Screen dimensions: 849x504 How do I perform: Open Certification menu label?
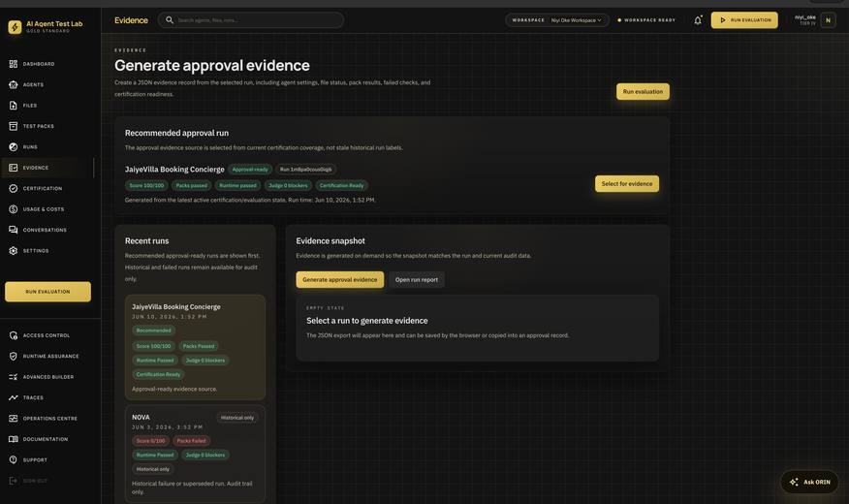(43, 188)
